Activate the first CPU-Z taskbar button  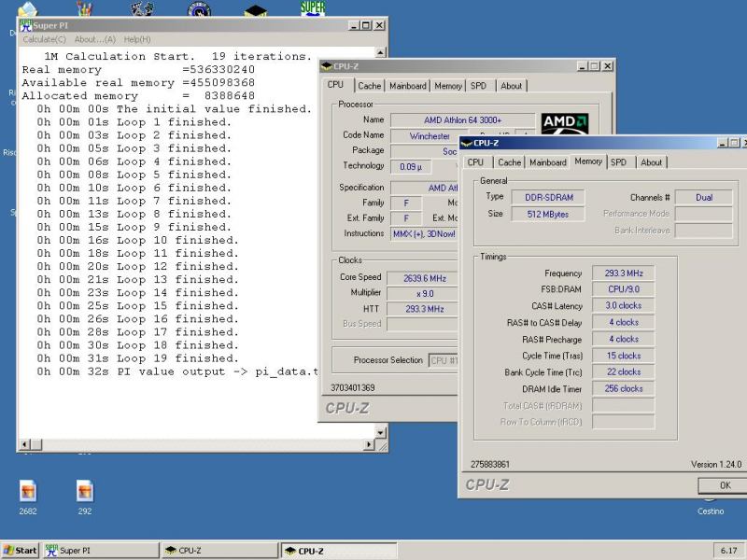[219, 551]
